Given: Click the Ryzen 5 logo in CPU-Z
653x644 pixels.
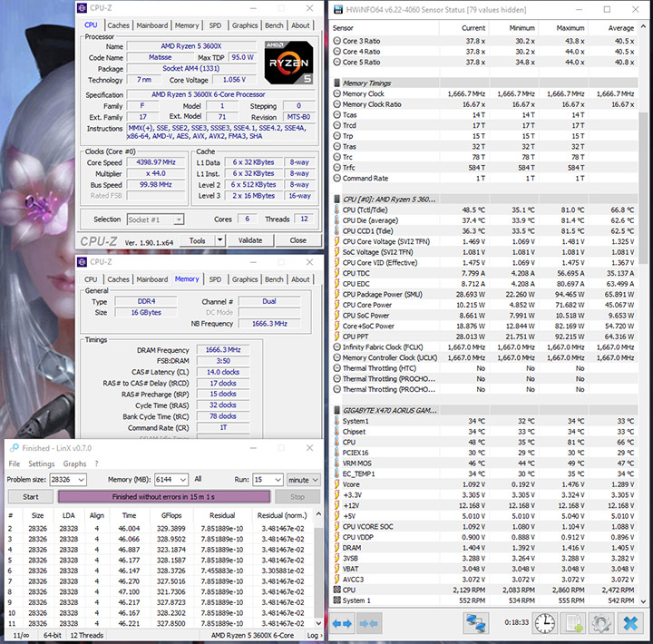Looking at the screenshot, I should [289, 62].
